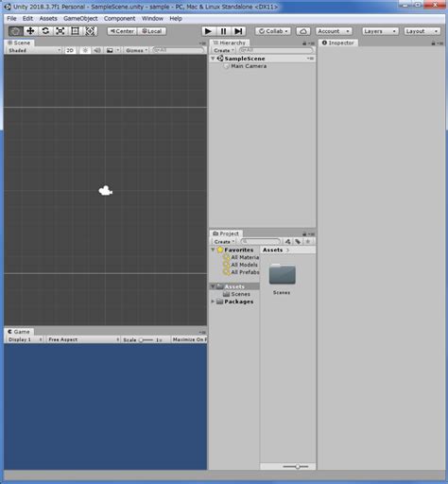Click search by type icon in Project
The height and width of the screenshot is (484, 448).
tap(287, 242)
